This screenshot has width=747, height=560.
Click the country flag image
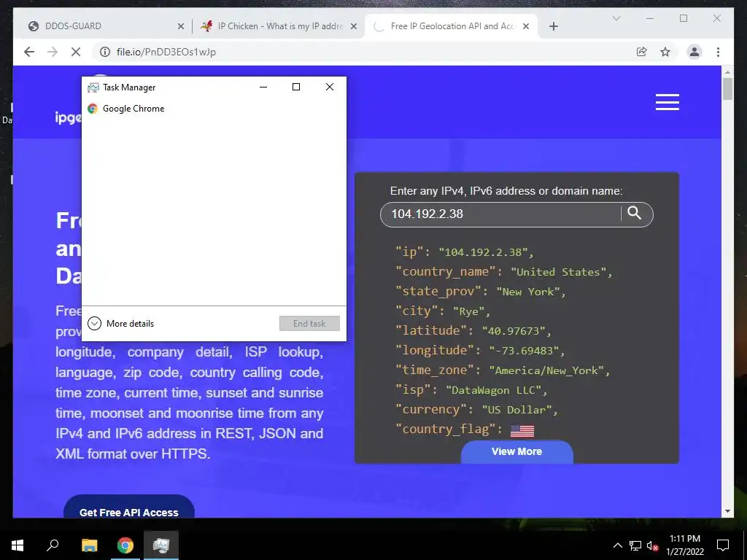click(522, 430)
